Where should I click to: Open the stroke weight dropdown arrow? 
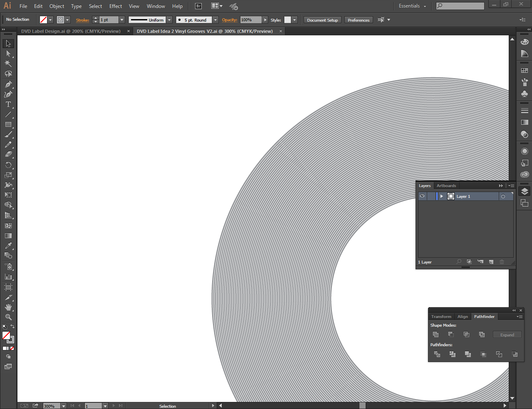[122, 20]
